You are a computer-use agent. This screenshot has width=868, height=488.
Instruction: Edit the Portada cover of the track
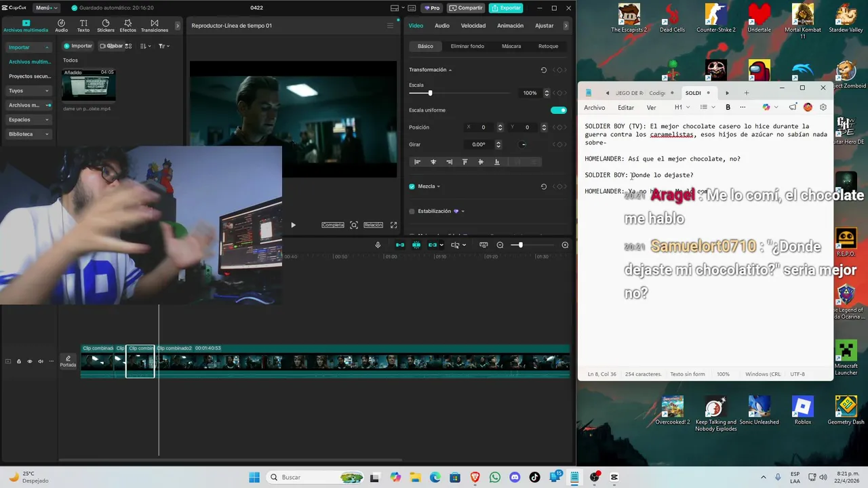(x=68, y=361)
